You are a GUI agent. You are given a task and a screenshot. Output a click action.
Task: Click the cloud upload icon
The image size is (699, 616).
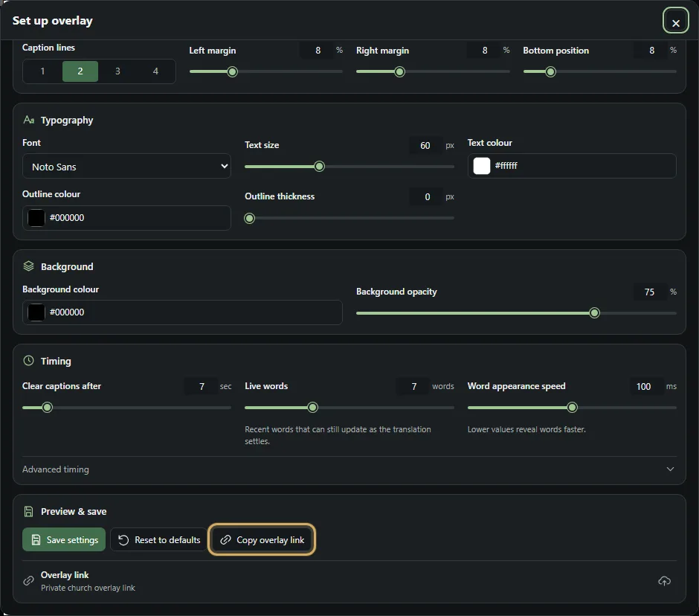[x=665, y=581]
